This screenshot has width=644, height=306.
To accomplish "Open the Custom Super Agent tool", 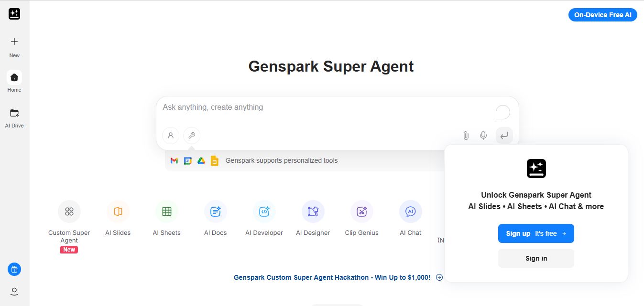I will [69, 211].
